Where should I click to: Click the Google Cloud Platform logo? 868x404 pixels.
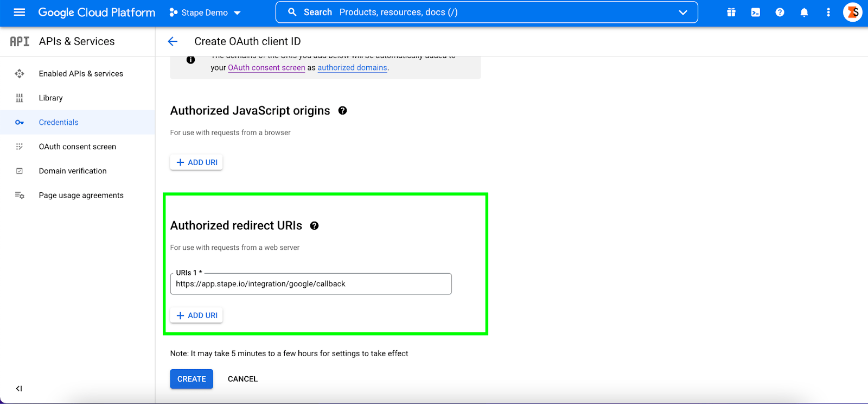(97, 12)
